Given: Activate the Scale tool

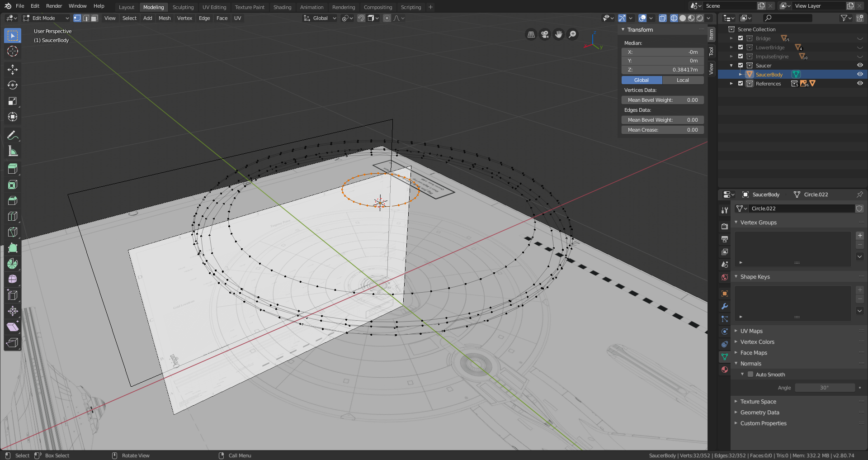Looking at the screenshot, I should [x=13, y=101].
